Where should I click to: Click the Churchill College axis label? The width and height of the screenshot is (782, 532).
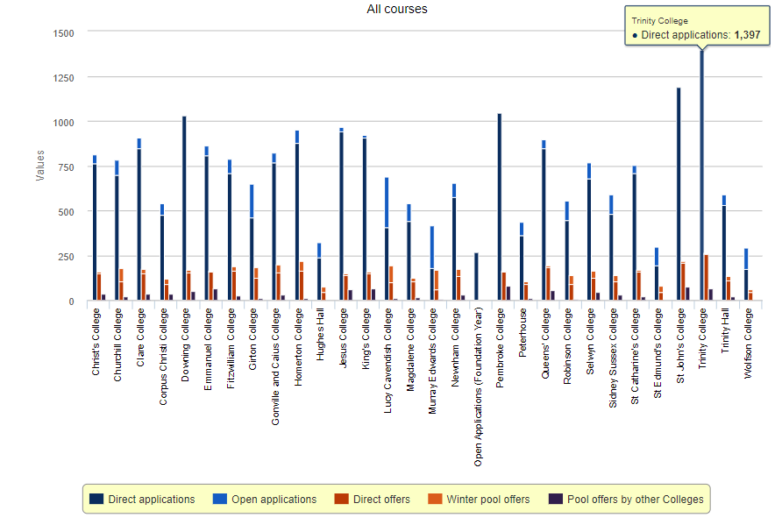117,344
